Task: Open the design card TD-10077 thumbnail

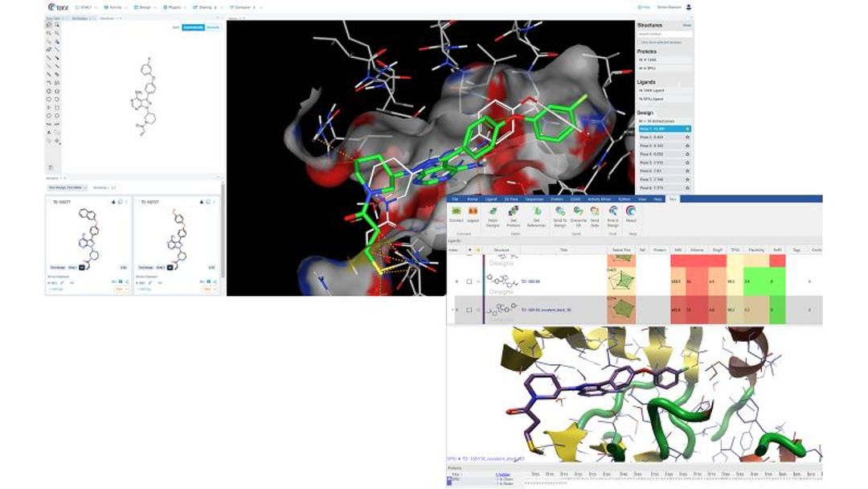Action: click(88, 239)
